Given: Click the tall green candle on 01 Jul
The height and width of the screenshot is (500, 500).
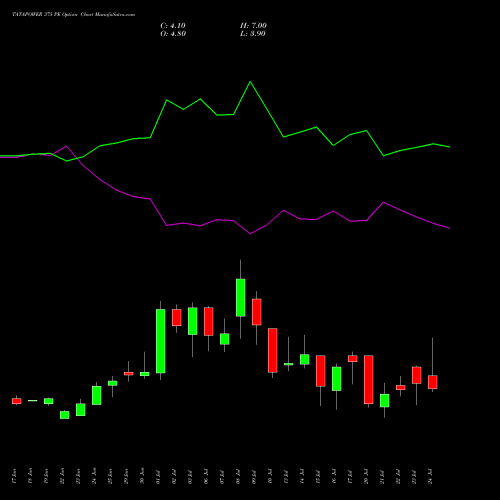Looking at the screenshot, I should tap(161, 341).
